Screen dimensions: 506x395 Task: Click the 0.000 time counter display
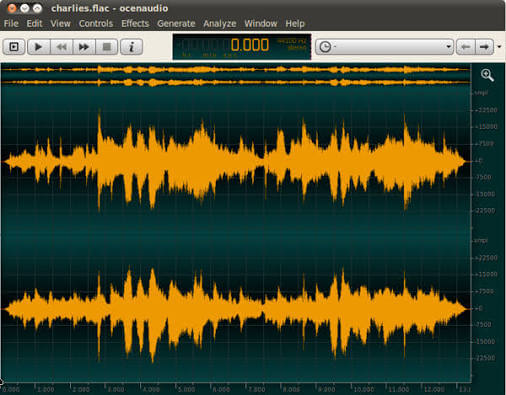pyautogui.click(x=242, y=47)
